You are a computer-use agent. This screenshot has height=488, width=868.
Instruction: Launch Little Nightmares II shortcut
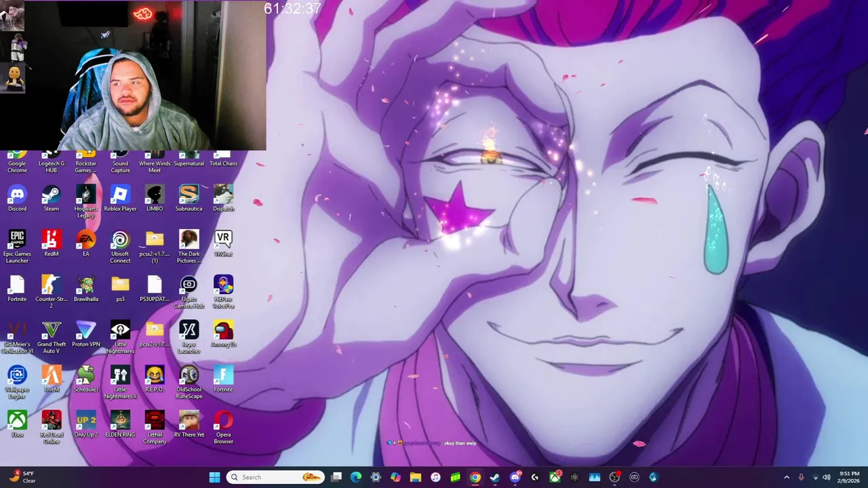[x=120, y=383]
